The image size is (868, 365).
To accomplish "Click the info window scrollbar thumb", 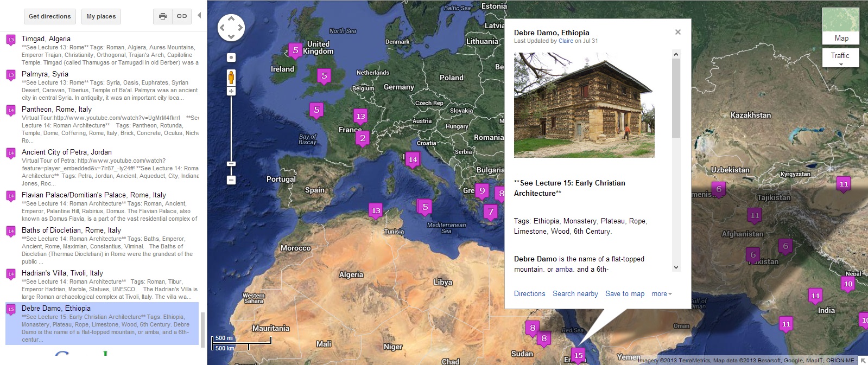I will pos(676,98).
